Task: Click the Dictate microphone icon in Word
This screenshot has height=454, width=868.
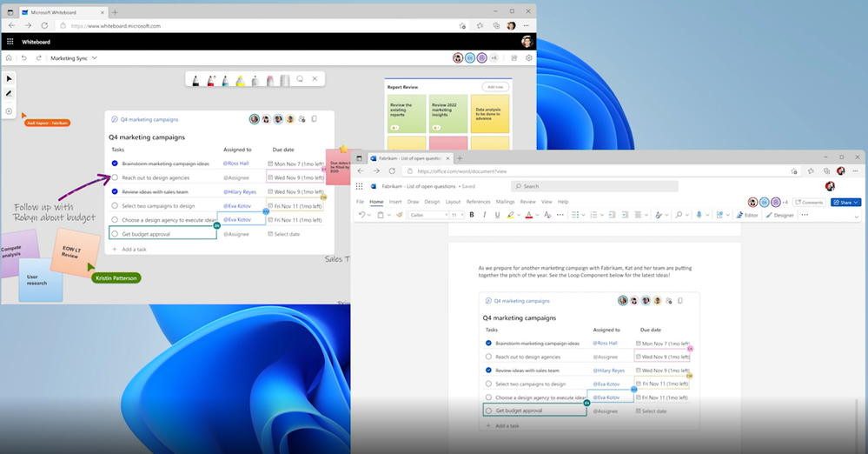Action: click(x=699, y=215)
